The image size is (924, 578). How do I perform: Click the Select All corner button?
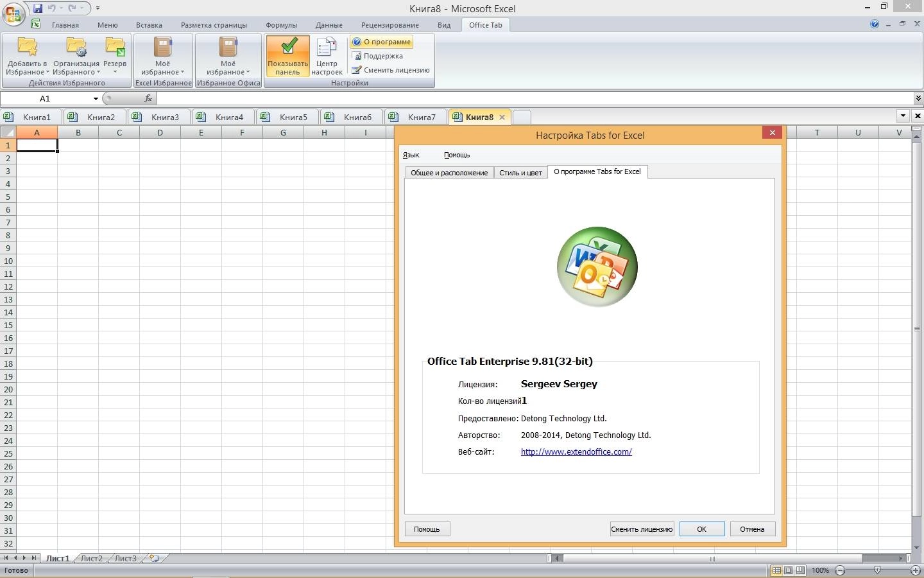pyautogui.click(x=8, y=132)
